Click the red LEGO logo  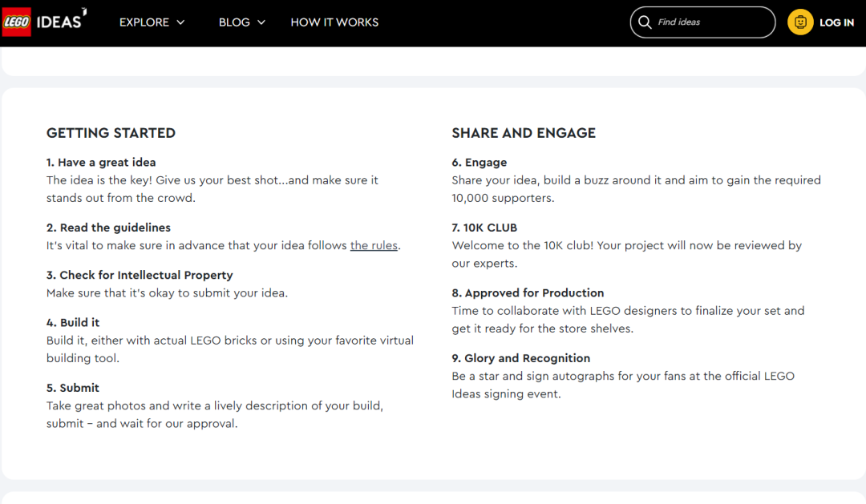(16, 22)
